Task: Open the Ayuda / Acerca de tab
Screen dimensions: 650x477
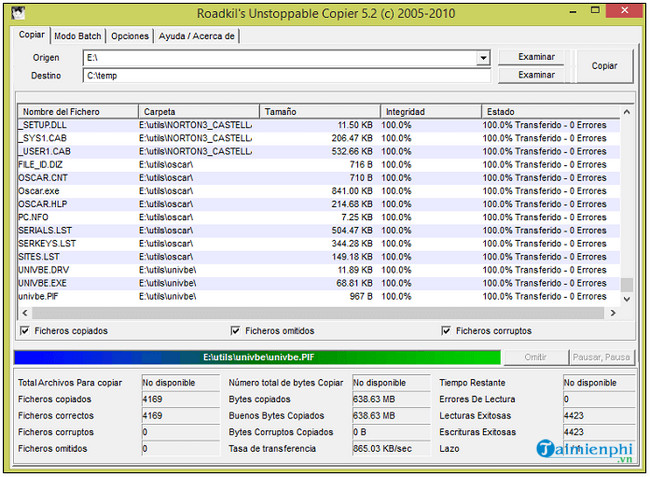Action: pos(196,36)
